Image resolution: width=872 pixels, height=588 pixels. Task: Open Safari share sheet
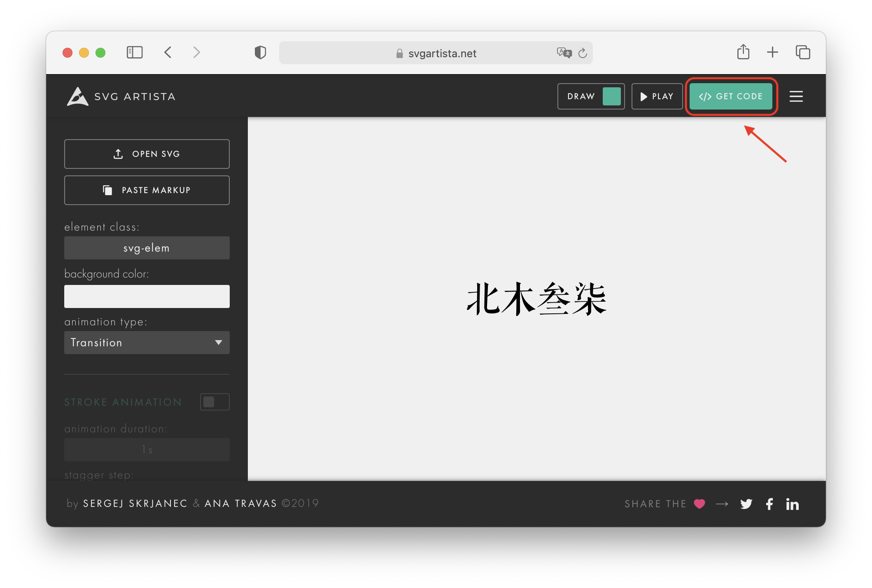coord(743,52)
